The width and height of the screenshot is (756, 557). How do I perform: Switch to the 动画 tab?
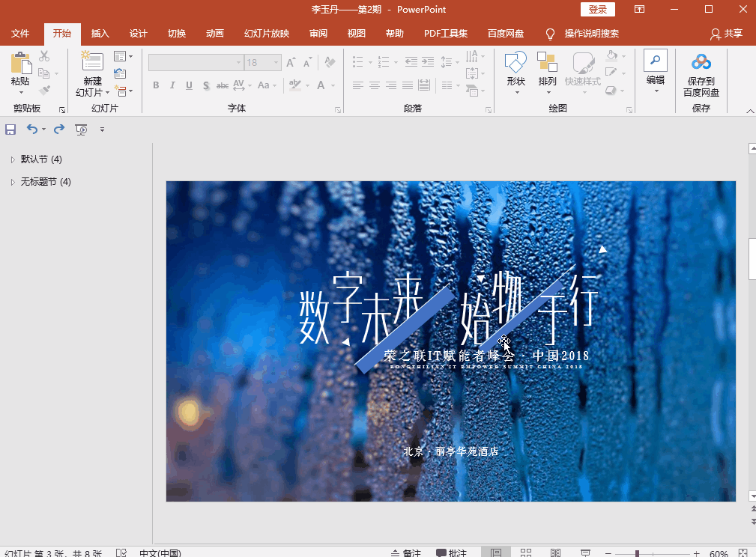[214, 34]
